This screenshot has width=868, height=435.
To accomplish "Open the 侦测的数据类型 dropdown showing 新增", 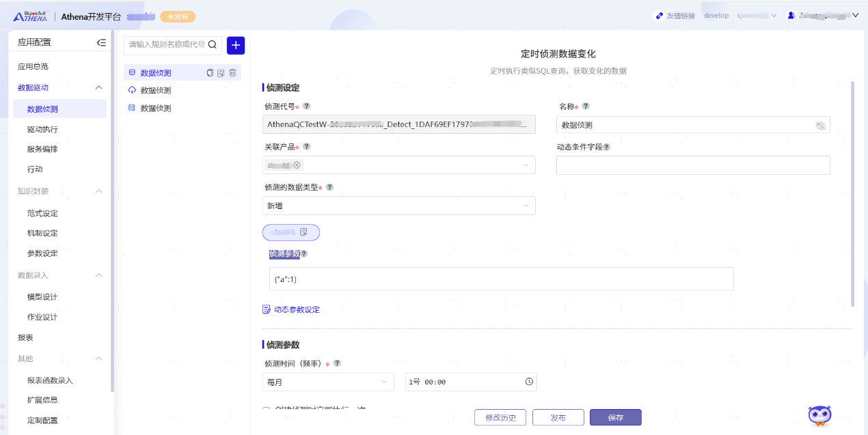I will click(x=398, y=206).
